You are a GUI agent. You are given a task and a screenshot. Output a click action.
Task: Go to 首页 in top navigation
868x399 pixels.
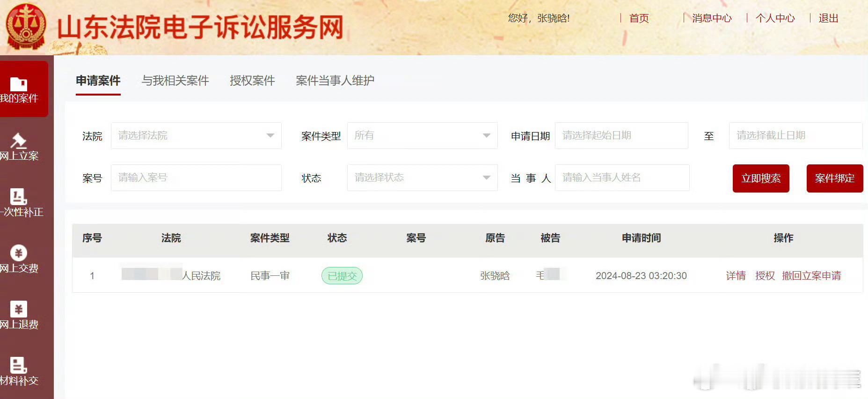[639, 18]
